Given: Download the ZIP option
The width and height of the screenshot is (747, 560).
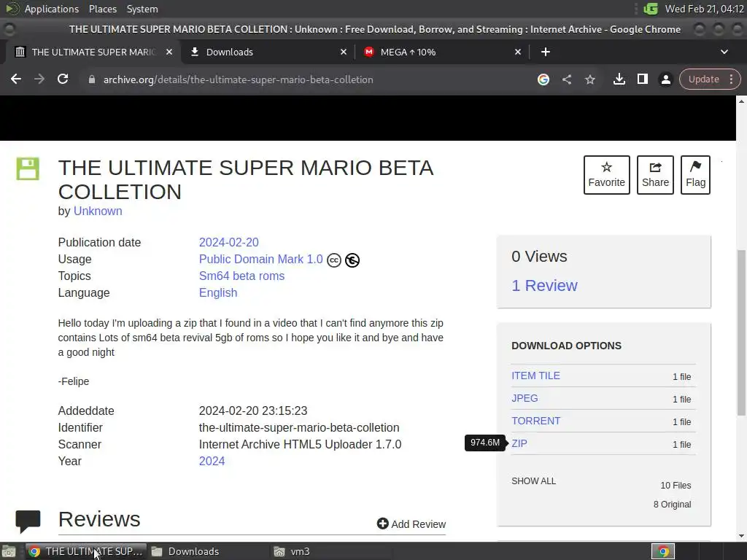Looking at the screenshot, I should [519, 443].
